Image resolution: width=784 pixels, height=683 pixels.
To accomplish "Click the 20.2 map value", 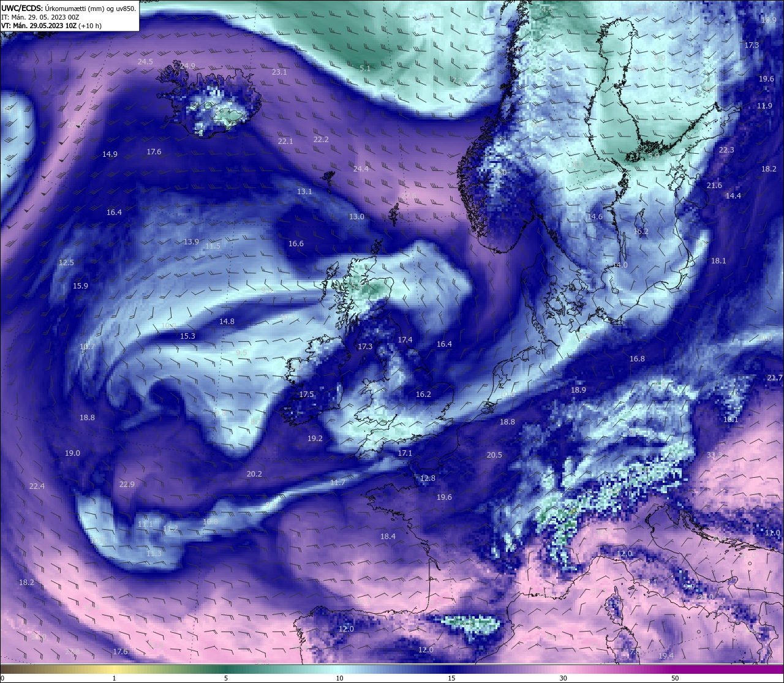I will (x=254, y=474).
